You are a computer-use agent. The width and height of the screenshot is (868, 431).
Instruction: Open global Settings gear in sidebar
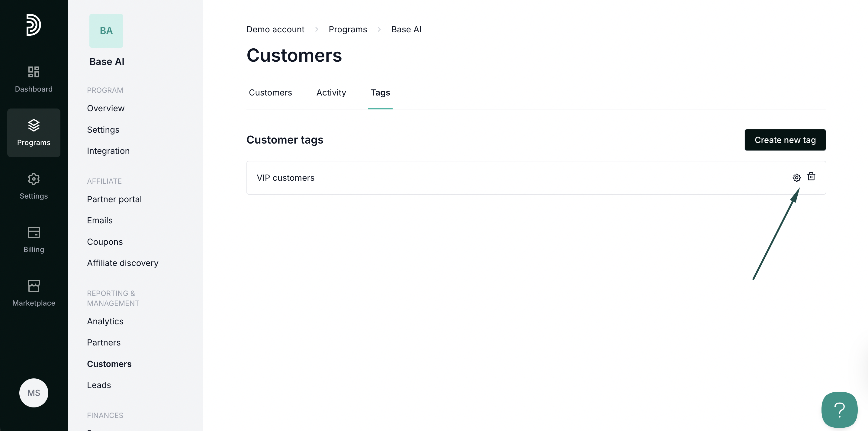(34, 179)
